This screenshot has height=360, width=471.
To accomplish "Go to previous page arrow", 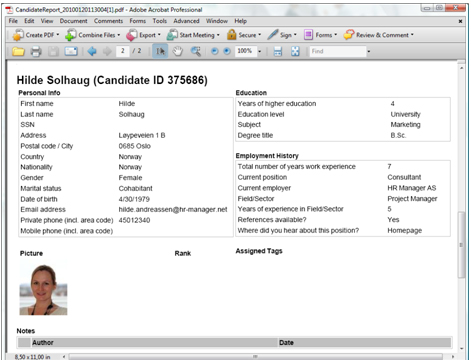I will click(x=92, y=51).
